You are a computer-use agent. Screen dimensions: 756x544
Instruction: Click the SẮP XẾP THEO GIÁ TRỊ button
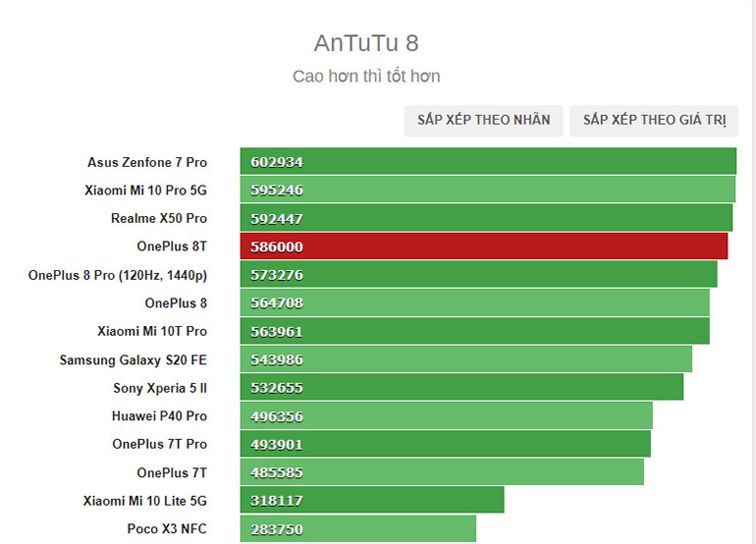pos(654,120)
